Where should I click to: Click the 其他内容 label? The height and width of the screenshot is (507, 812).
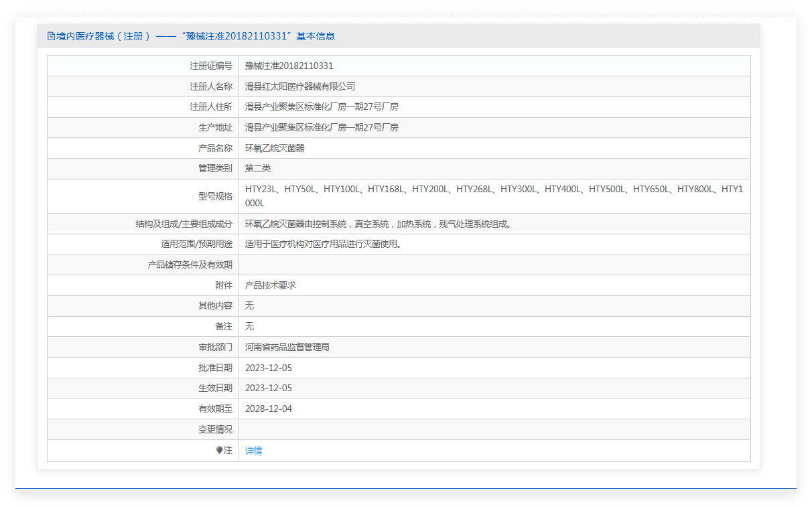(215, 305)
